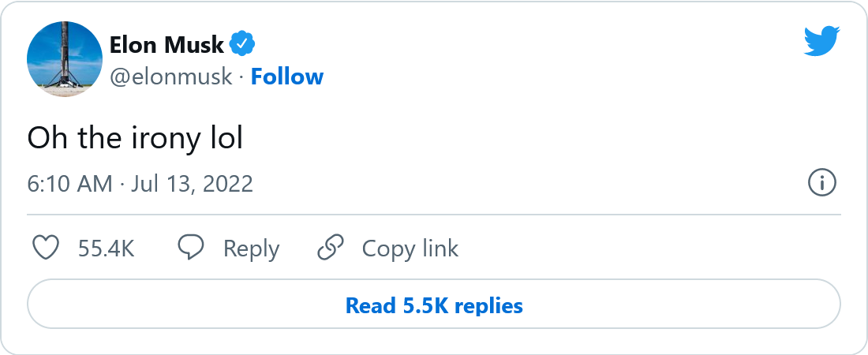Click the word 'lol' in the tweet
This screenshot has width=868, height=355.
tap(225, 139)
